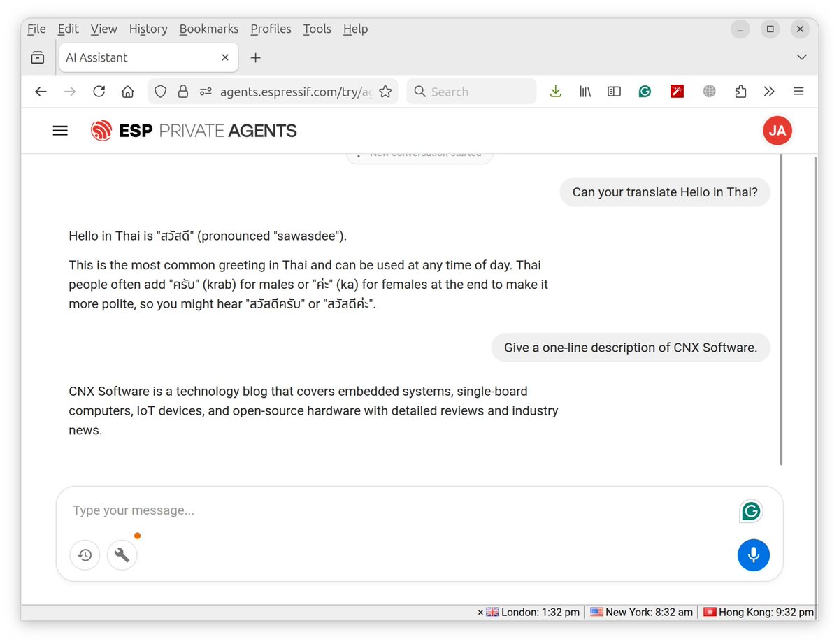
Task: Open the Help menu
Action: (355, 29)
